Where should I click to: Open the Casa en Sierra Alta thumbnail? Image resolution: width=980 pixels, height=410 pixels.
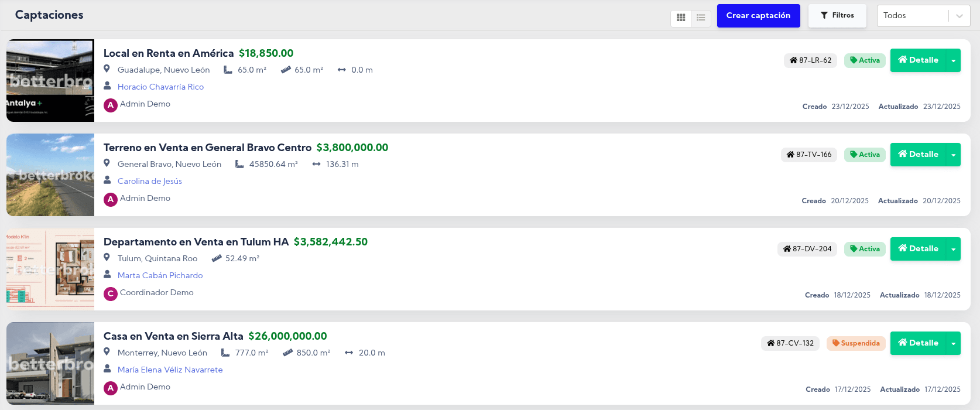coord(50,363)
